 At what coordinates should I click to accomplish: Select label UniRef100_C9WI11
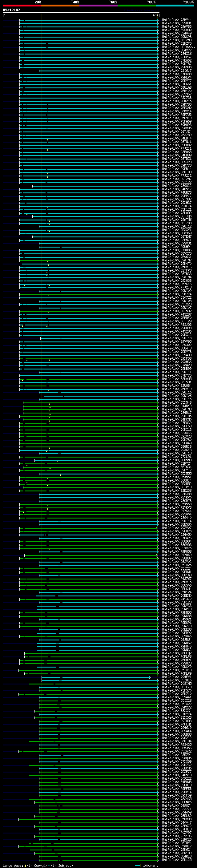point(176,372)
